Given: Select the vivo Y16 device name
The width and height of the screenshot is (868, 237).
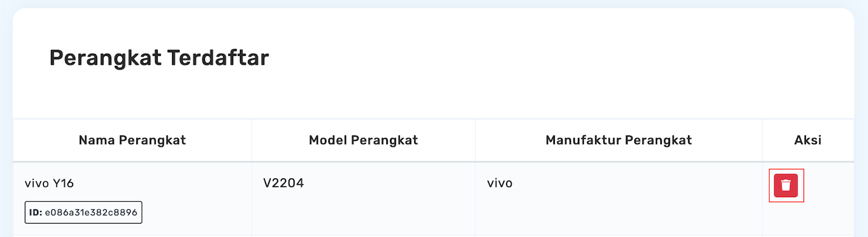Looking at the screenshot, I should 49,183.
